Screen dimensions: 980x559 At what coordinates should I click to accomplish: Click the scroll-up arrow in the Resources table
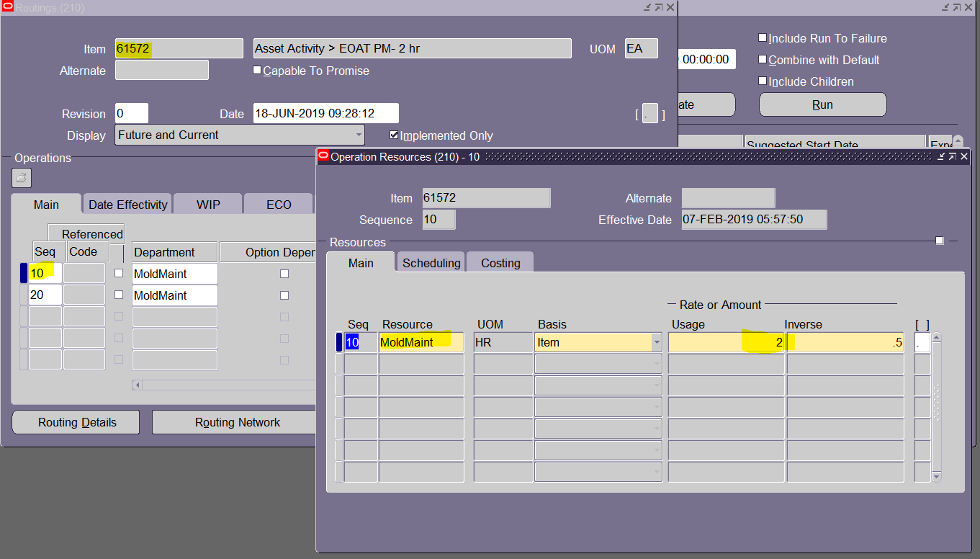coord(936,337)
